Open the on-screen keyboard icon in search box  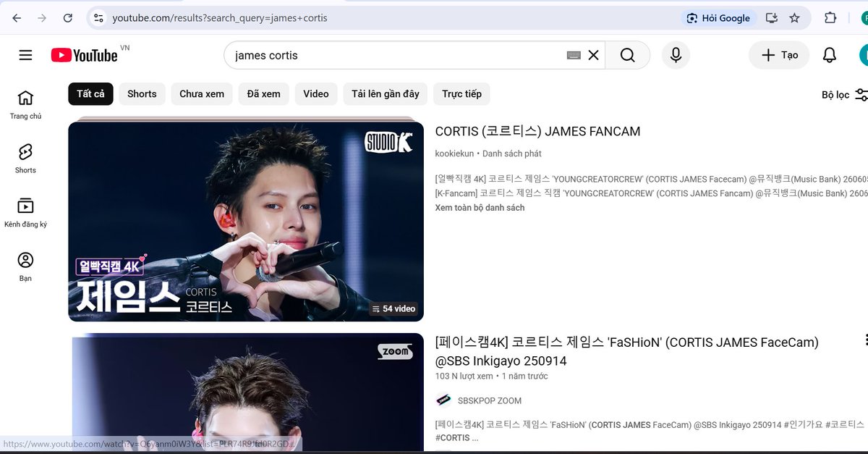[574, 55]
